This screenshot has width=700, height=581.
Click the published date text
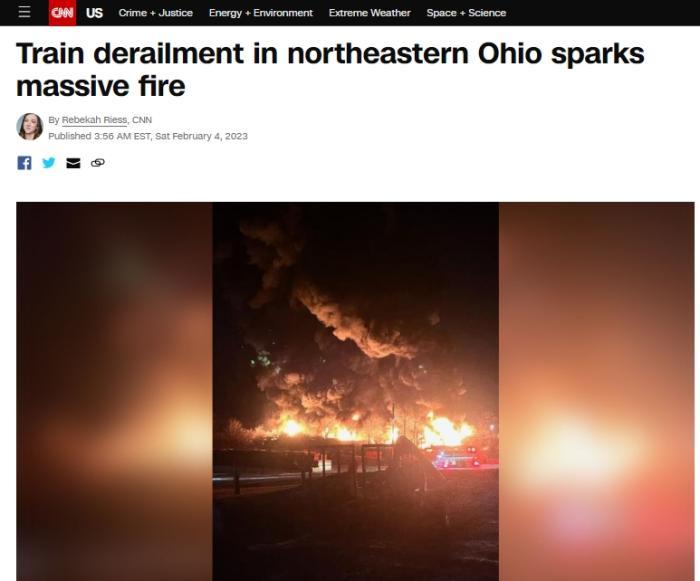tap(148, 136)
